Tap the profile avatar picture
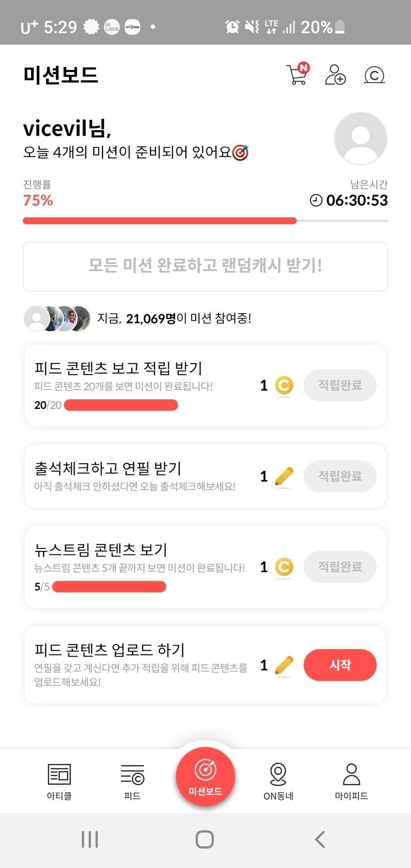The width and height of the screenshot is (411, 868). (x=360, y=138)
